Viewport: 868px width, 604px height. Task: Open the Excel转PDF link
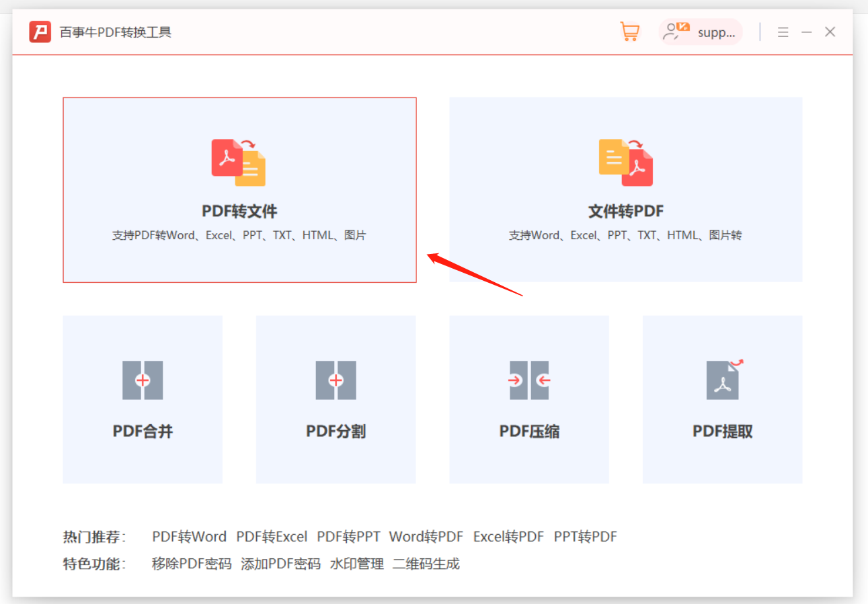pyautogui.click(x=508, y=536)
